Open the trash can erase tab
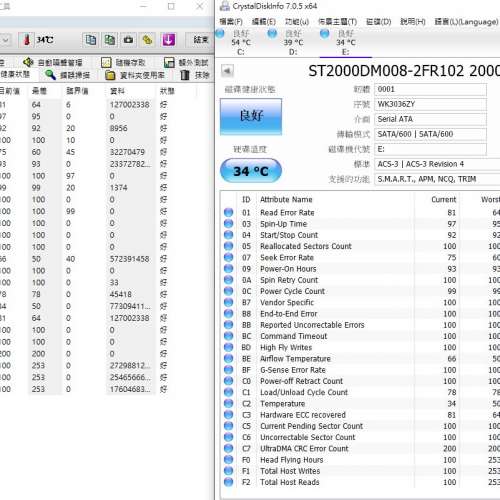 [x=195, y=75]
